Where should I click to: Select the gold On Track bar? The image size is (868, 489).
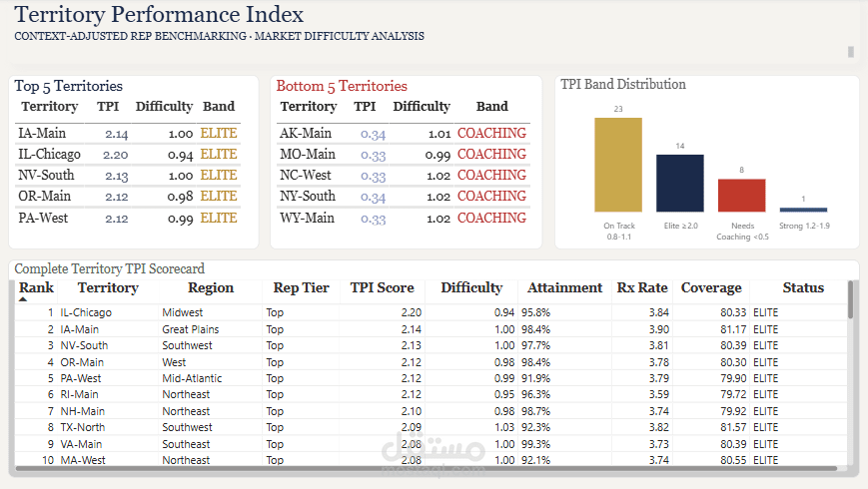(x=618, y=165)
